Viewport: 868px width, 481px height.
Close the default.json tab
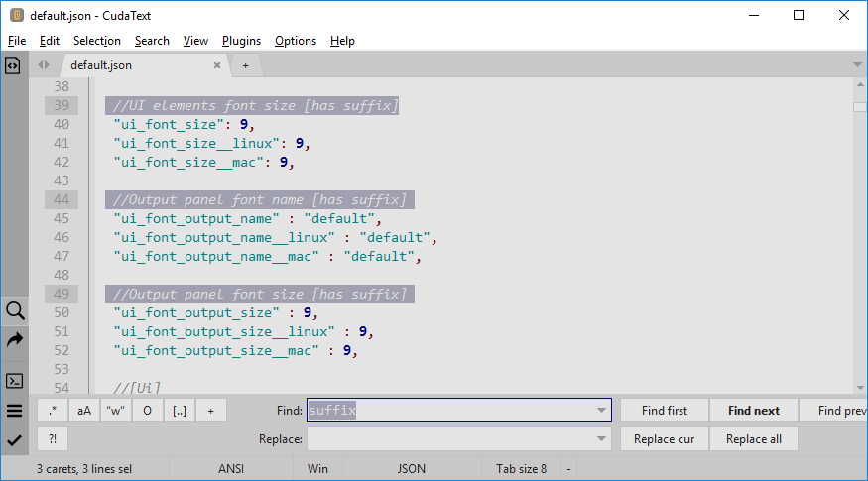pos(217,65)
